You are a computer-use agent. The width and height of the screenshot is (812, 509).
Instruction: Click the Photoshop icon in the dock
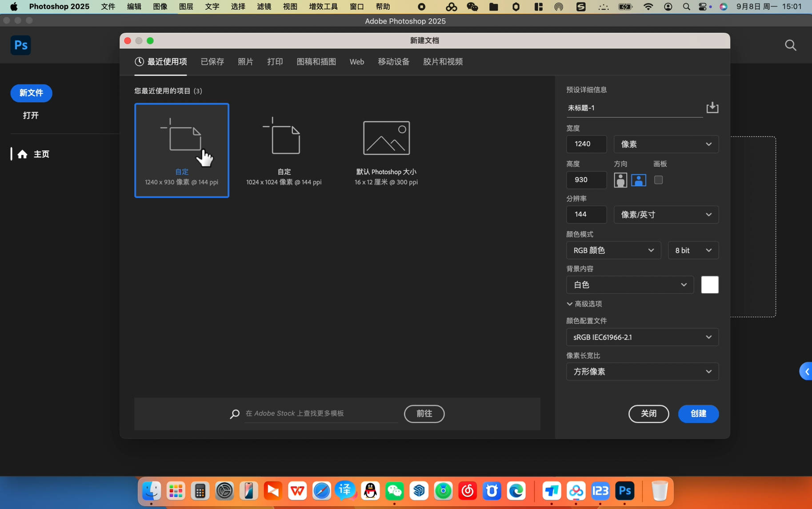[x=624, y=491]
